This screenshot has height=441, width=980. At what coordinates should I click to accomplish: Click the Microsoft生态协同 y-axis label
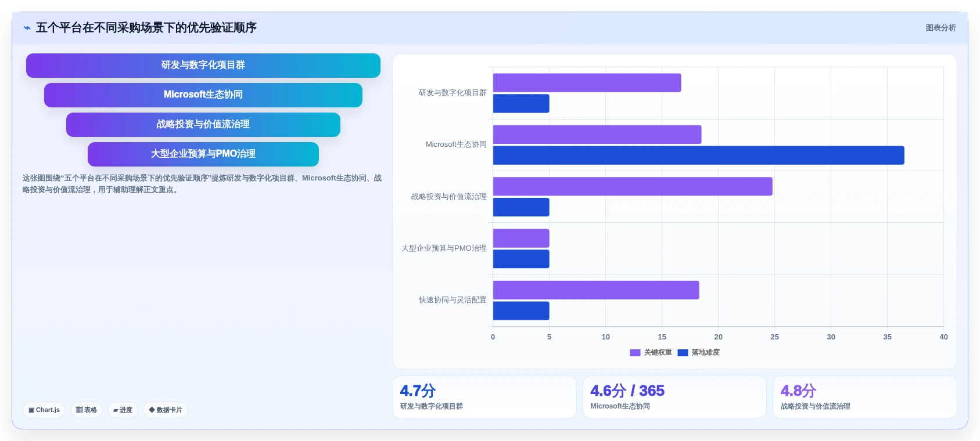[456, 144]
